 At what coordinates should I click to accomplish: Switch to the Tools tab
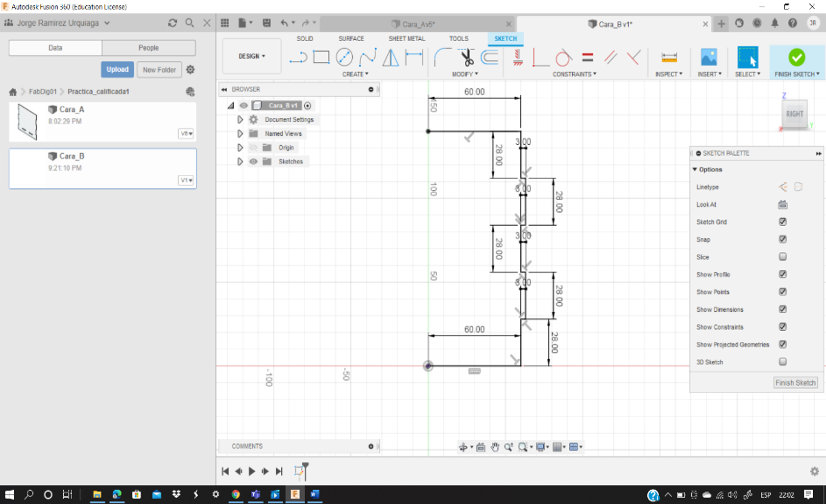(x=458, y=38)
